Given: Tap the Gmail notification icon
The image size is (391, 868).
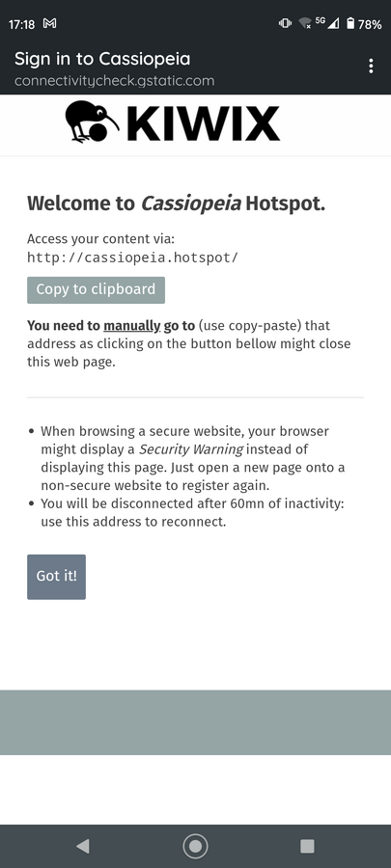Looking at the screenshot, I should (50, 24).
